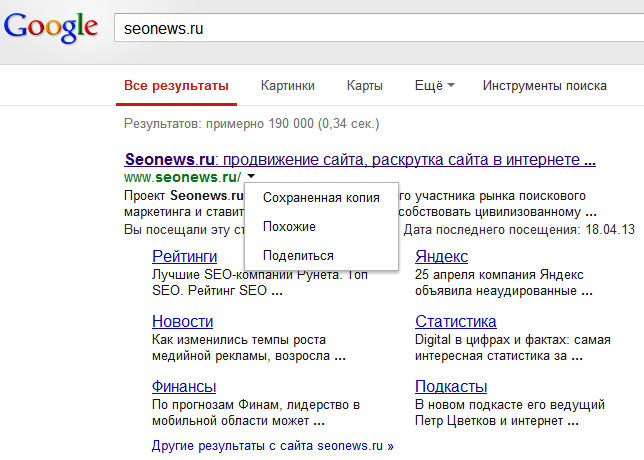Viewport: 644px width, 460px height.
Task: Click snippet text SEO. Рейтинг SEO
Action: point(209,291)
